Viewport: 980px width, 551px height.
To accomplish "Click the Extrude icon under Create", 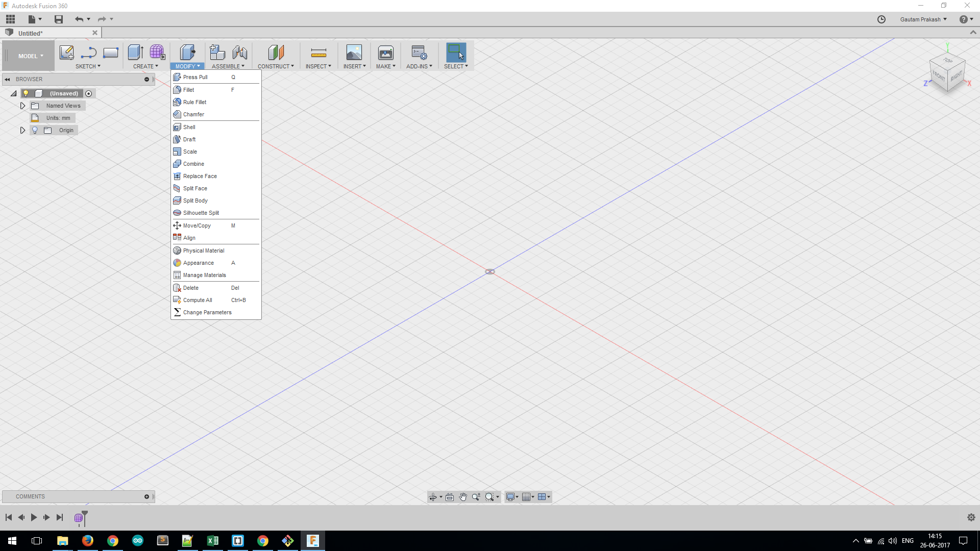I will (135, 53).
